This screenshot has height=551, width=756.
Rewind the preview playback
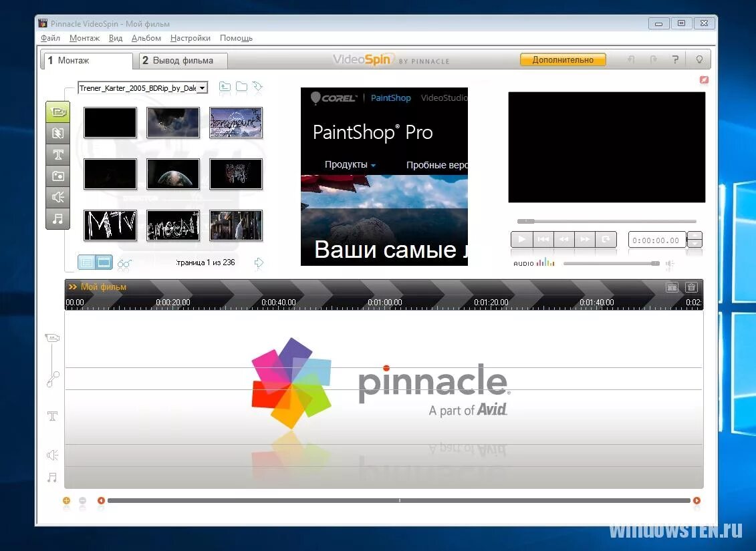(563, 239)
